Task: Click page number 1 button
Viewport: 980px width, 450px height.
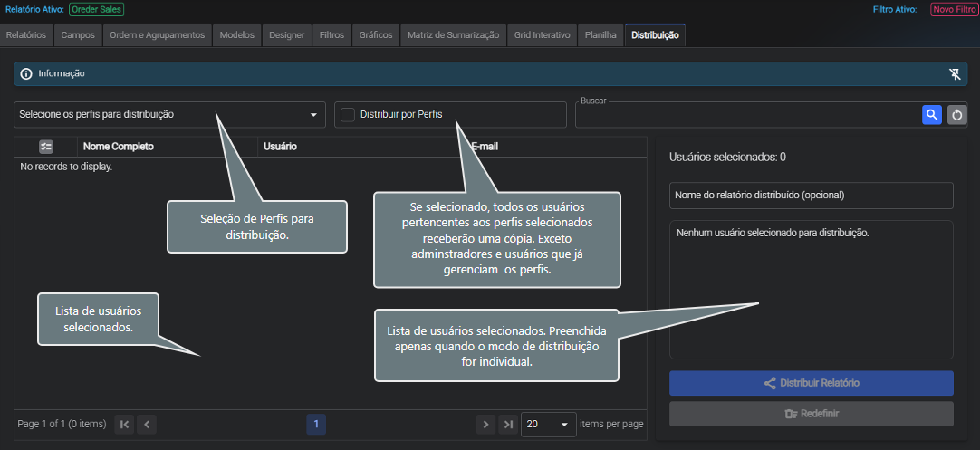Action: (316, 425)
